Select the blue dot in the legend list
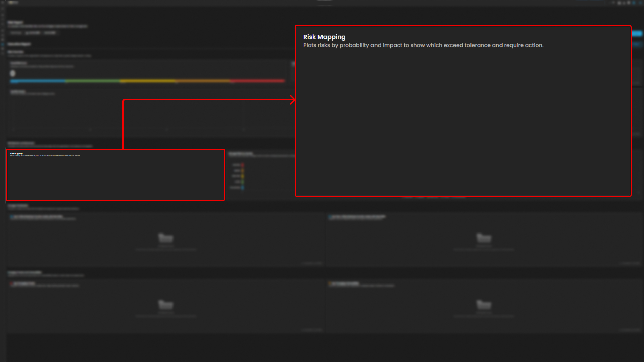644x362 pixels. click(242, 188)
